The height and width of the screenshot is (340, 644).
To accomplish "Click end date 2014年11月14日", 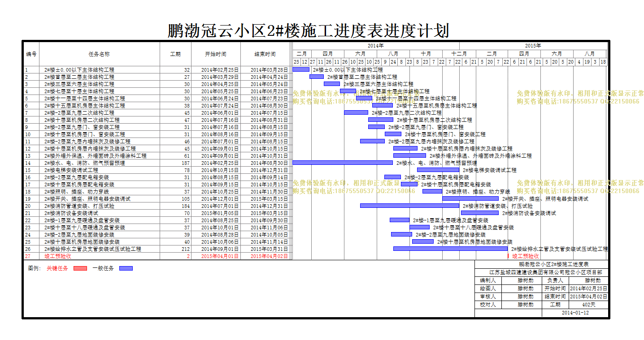I will tap(269, 242).
